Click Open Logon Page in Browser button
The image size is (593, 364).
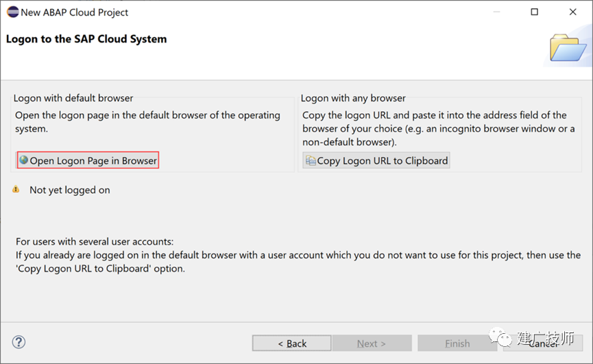(x=88, y=160)
